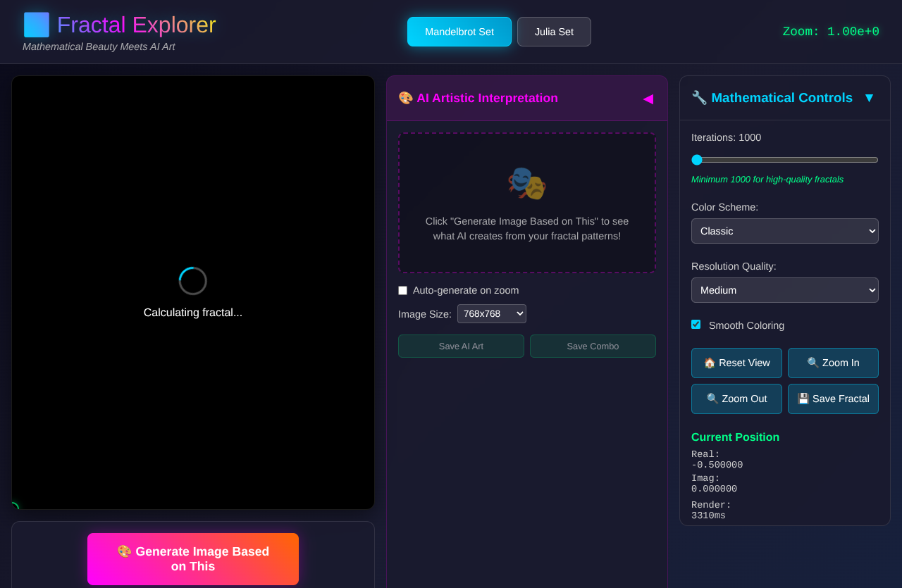Open the Image Size 768x768 dropdown
The height and width of the screenshot is (588, 902).
(491, 313)
